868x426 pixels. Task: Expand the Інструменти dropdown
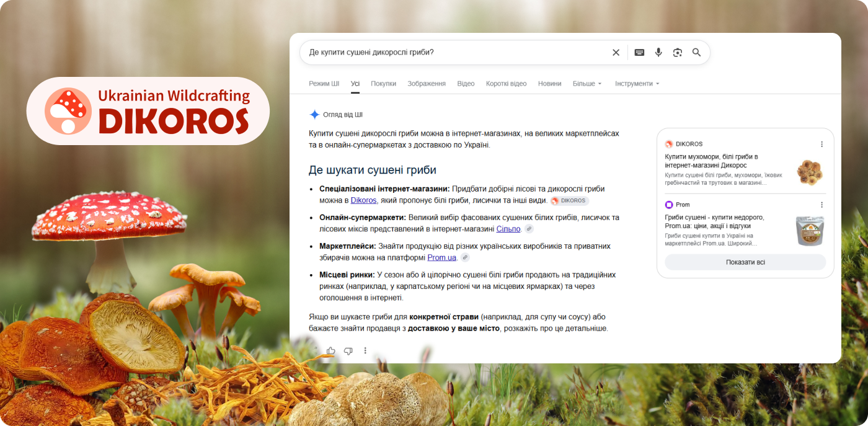637,84
